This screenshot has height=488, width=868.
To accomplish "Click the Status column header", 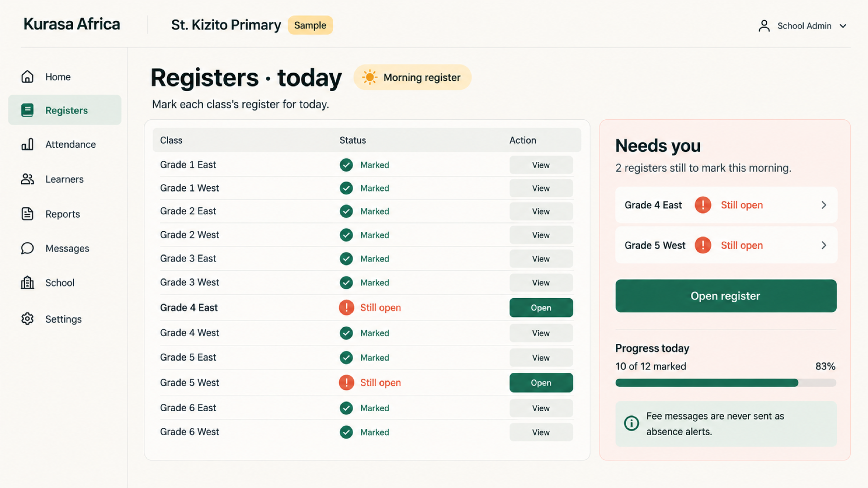I will coord(353,140).
